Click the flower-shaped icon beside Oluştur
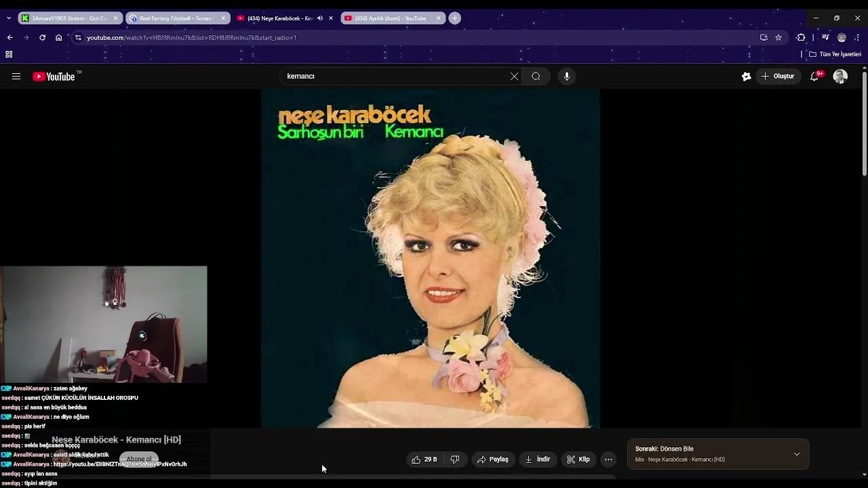 (x=746, y=77)
